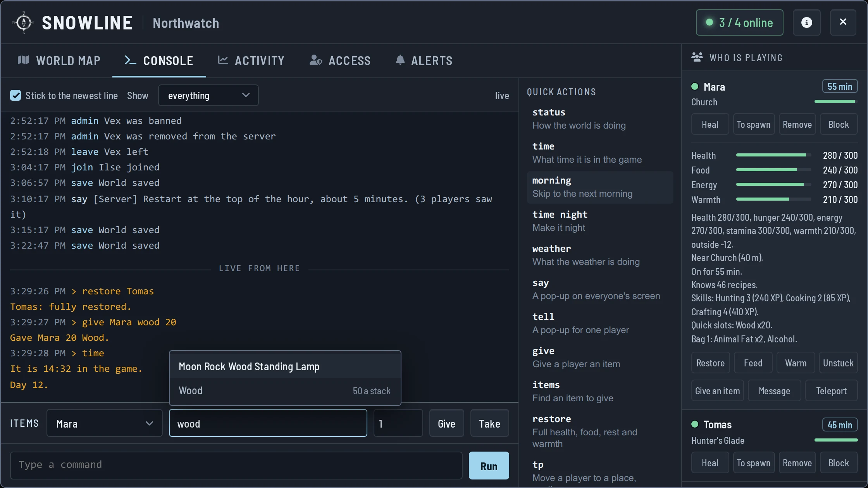Focus the Type a command field
Viewport: 868px width, 488px height.
(236, 465)
